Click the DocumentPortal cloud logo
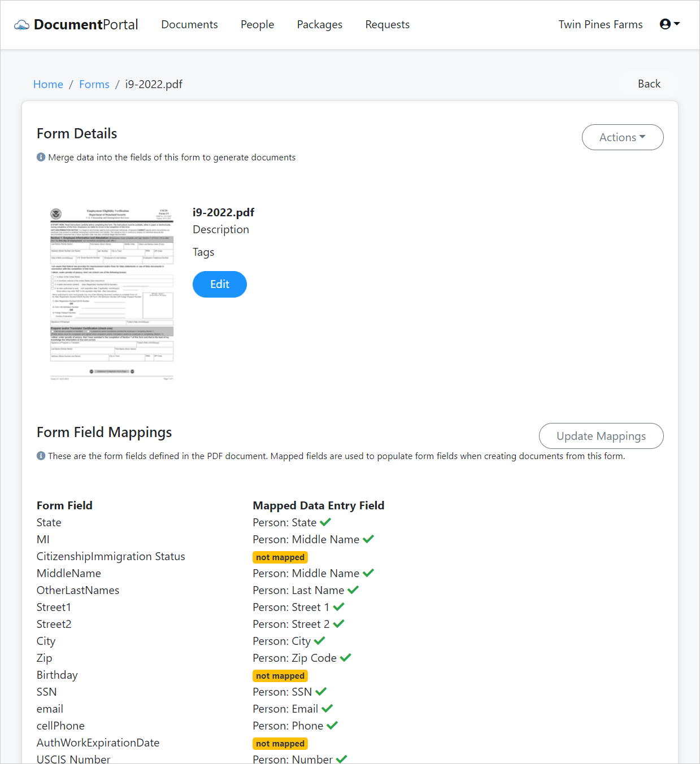The height and width of the screenshot is (764, 700). click(21, 24)
